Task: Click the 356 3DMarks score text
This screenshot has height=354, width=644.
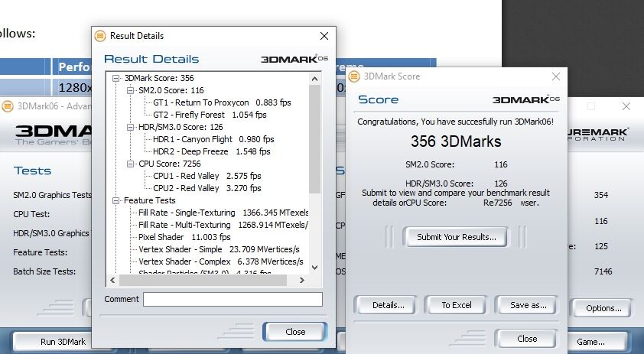Action: [x=456, y=141]
